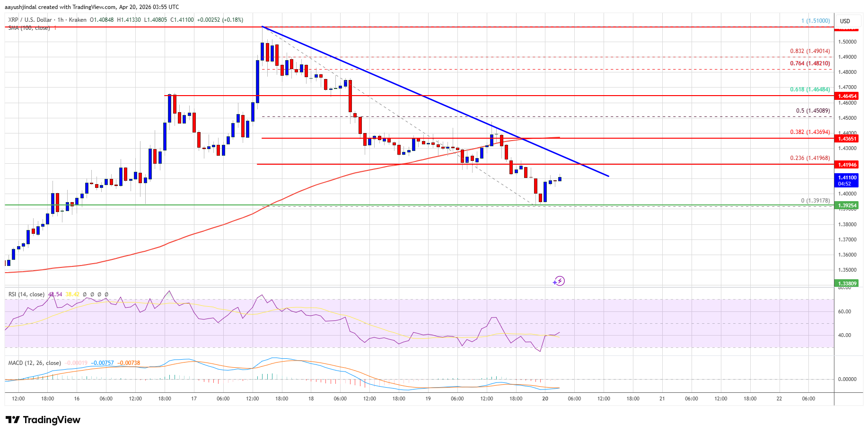Click the green 1.33809 price label

click(847, 283)
